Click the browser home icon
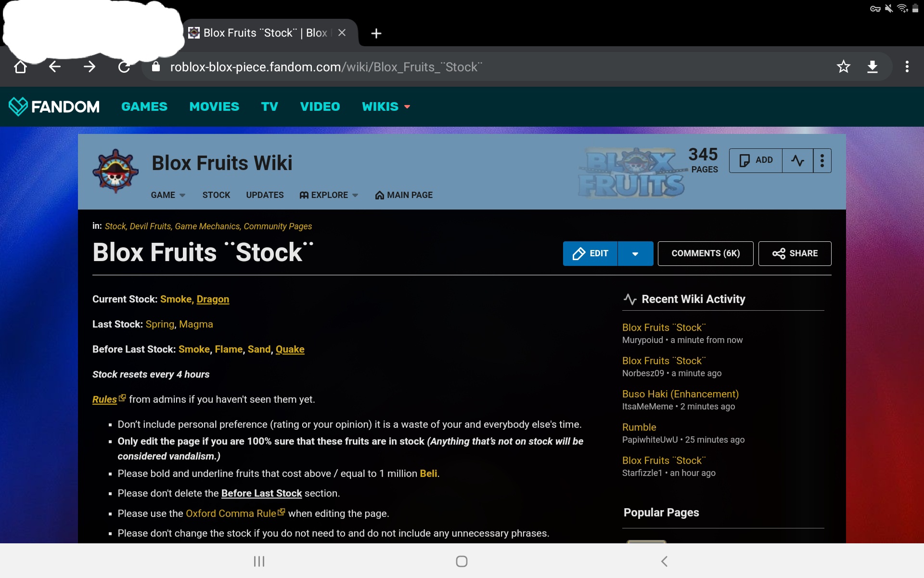The width and height of the screenshot is (924, 578). tap(20, 66)
